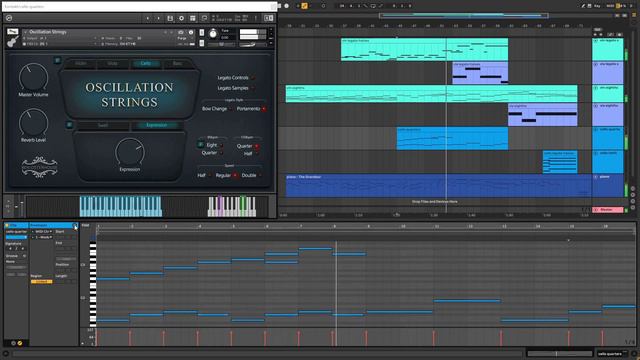This screenshot has width=640, height=360.
Task: Click the orange automation icon in top toolbar
Action: pos(304,6)
